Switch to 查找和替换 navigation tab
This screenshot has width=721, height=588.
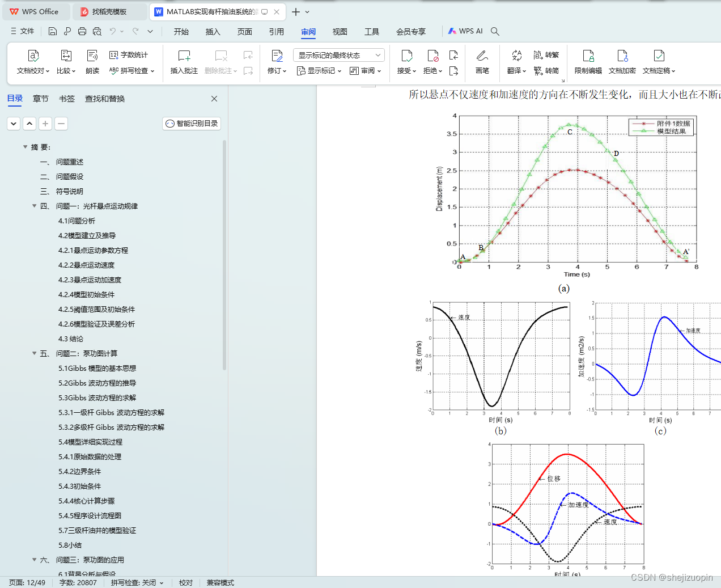tap(105, 99)
